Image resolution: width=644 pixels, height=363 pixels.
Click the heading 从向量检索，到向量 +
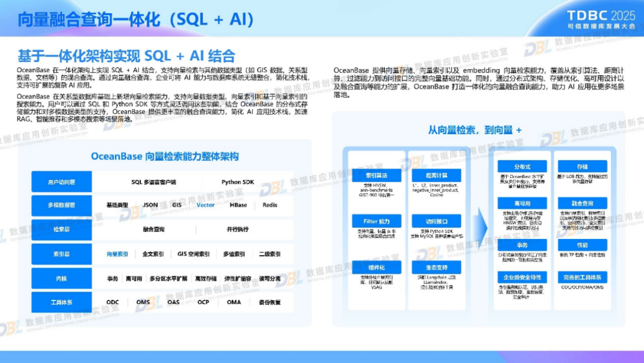point(475,130)
